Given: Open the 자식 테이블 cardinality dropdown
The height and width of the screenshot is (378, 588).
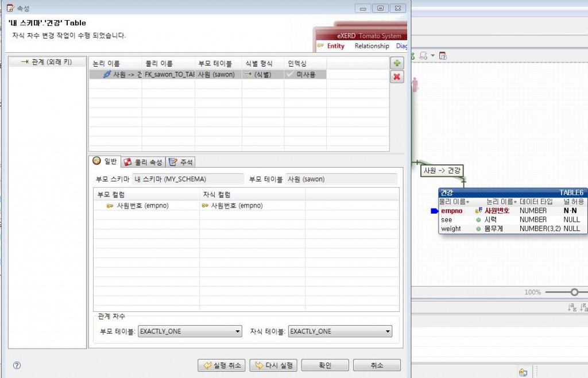Looking at the screenshot, I should click(340, 331).
